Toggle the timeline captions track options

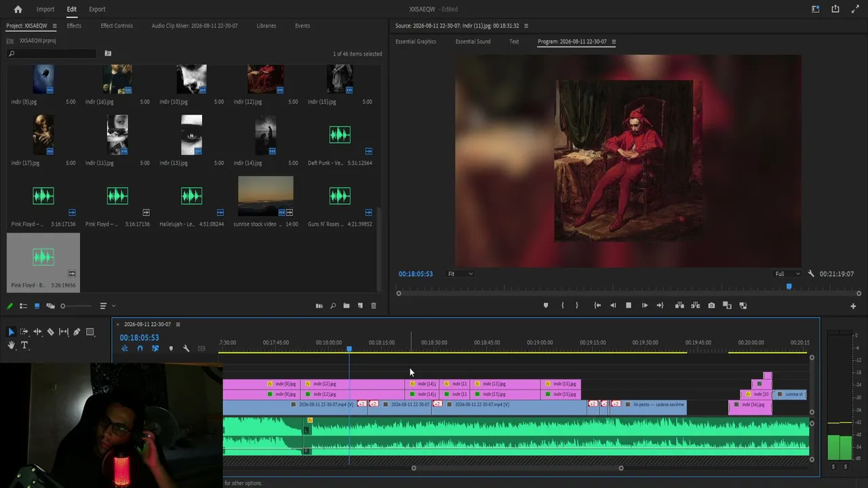[201, 348]
